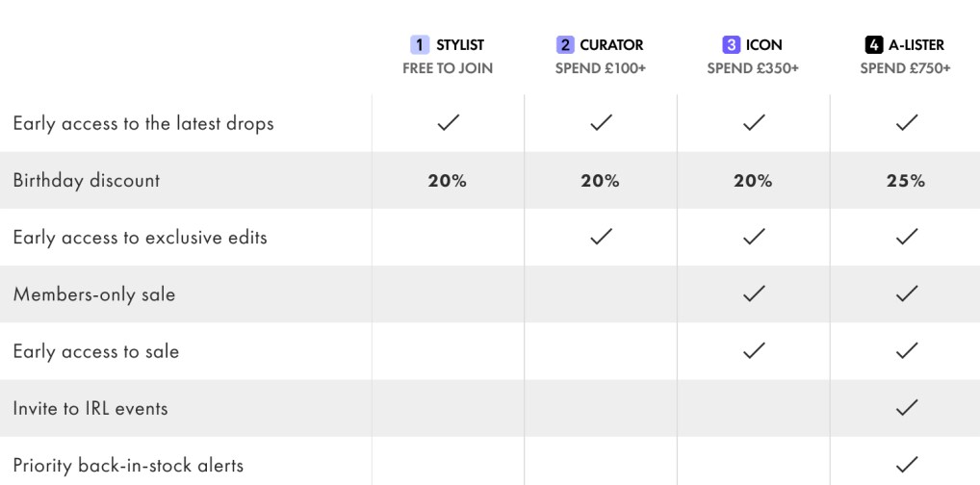Click Icon checkmark for early access to sale

[754, 351]
